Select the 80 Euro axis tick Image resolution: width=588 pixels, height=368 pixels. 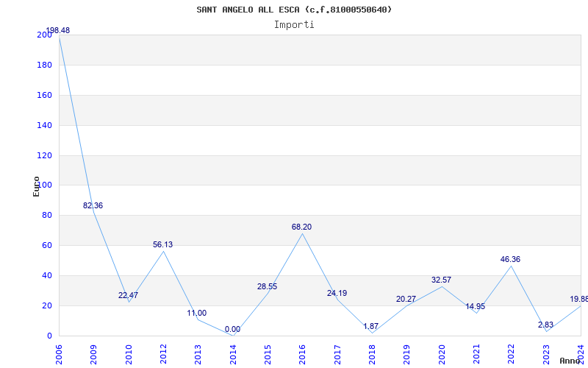(x=46, y=216)
